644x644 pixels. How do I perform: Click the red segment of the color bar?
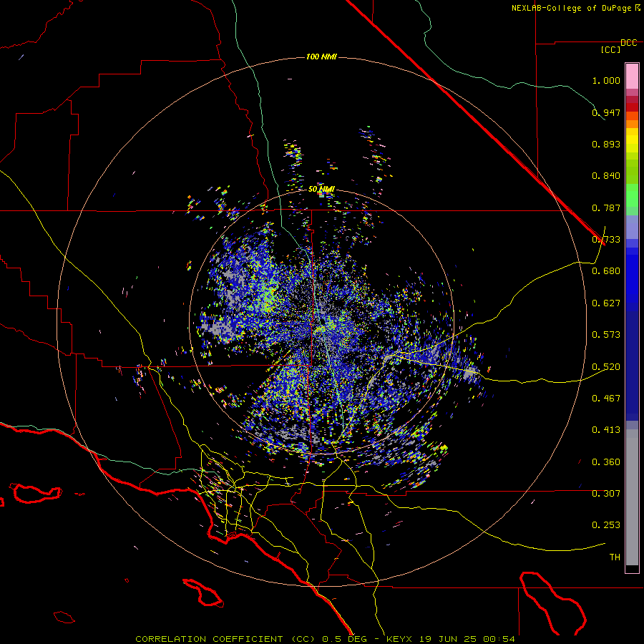632,107
